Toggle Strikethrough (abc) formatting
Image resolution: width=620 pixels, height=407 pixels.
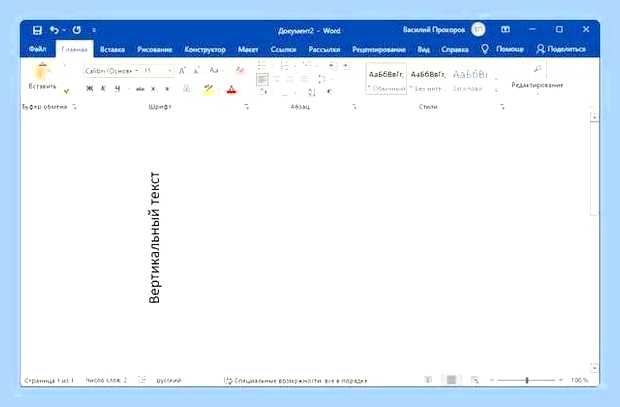pyautogui.click(x=140, y=89)
